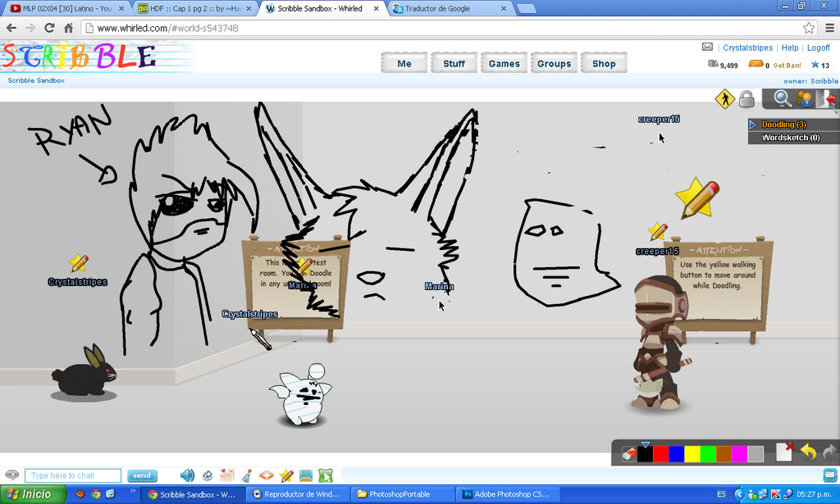The width and height of the screenshot is (840, 504).
Task: Toggle the sound speaker icon
Action: tap(187, 475)
